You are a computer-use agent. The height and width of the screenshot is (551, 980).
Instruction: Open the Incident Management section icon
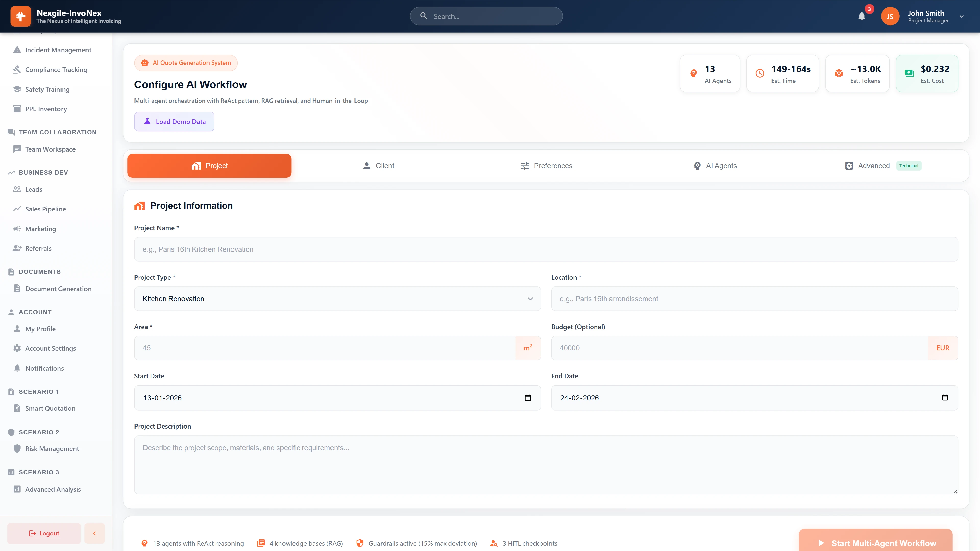tap(17, 49)
